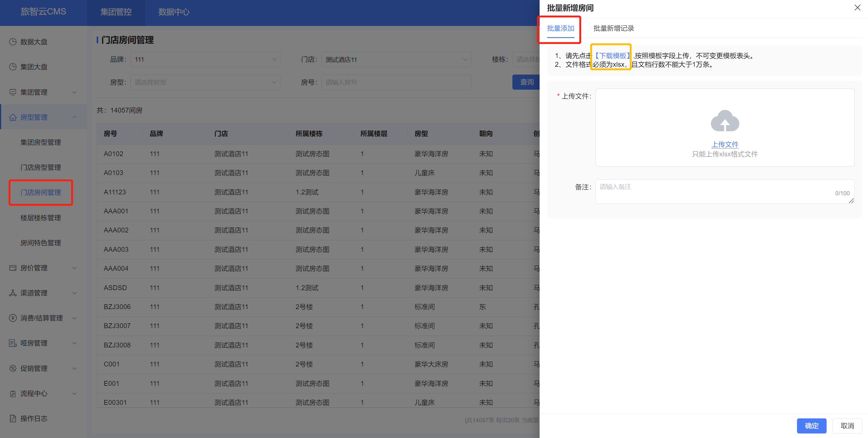Image resolution: width=868 pixels, height=438 pixels.
Task: Click the 房价管理 card icon
Action: coord(13,268)
